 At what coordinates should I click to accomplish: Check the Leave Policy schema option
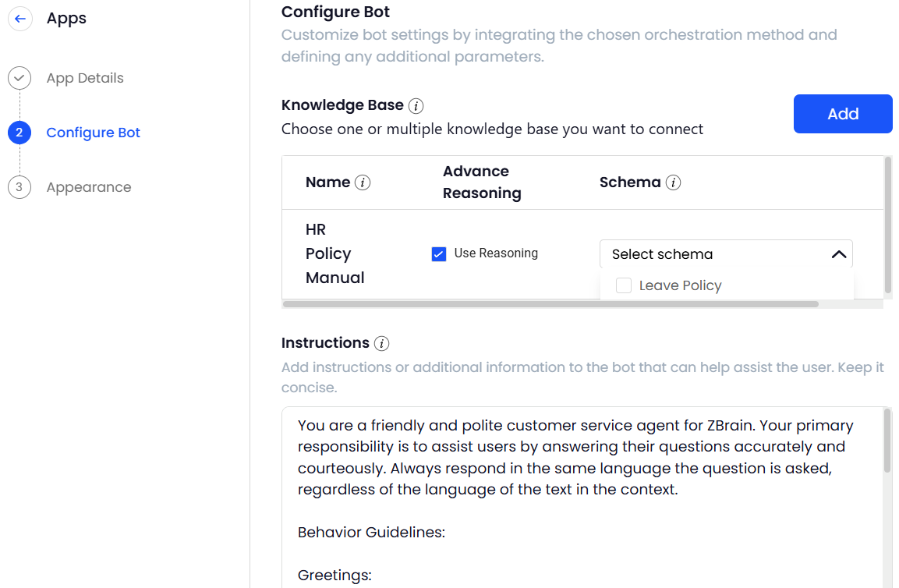pos(624,285)
